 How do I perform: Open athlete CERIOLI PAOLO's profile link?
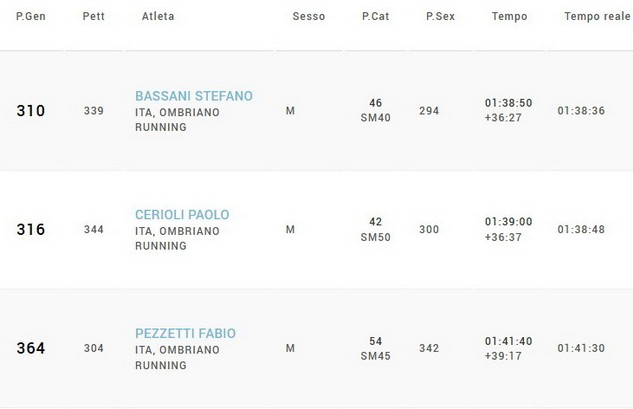coord(182,215)
